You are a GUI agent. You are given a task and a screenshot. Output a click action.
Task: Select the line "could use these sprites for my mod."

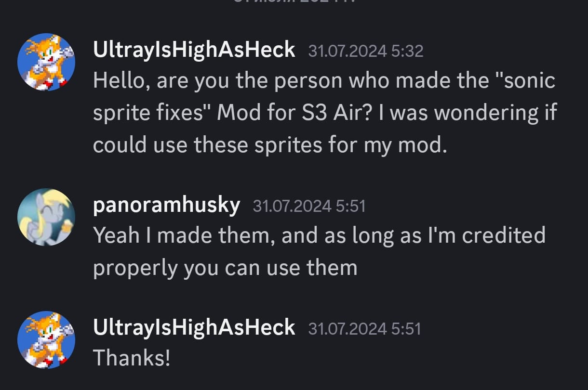pyautogui.click(x=270, y=144)
